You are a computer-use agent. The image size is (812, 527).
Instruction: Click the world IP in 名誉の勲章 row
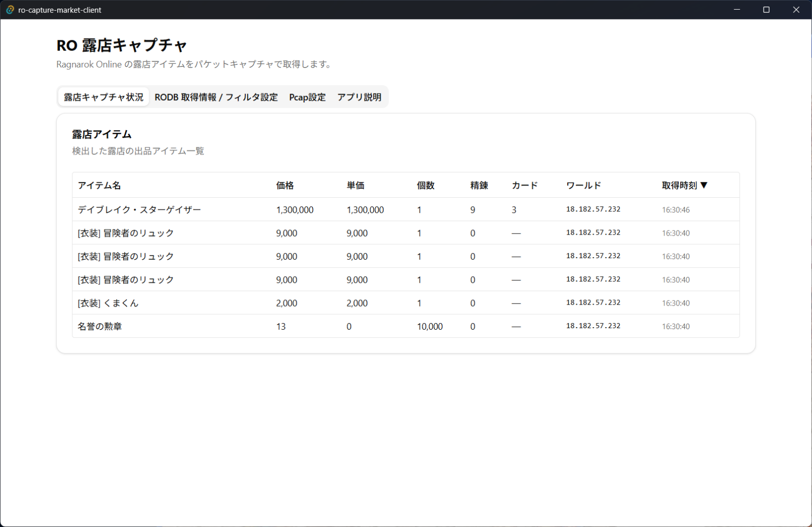click(x=593, y=326)
